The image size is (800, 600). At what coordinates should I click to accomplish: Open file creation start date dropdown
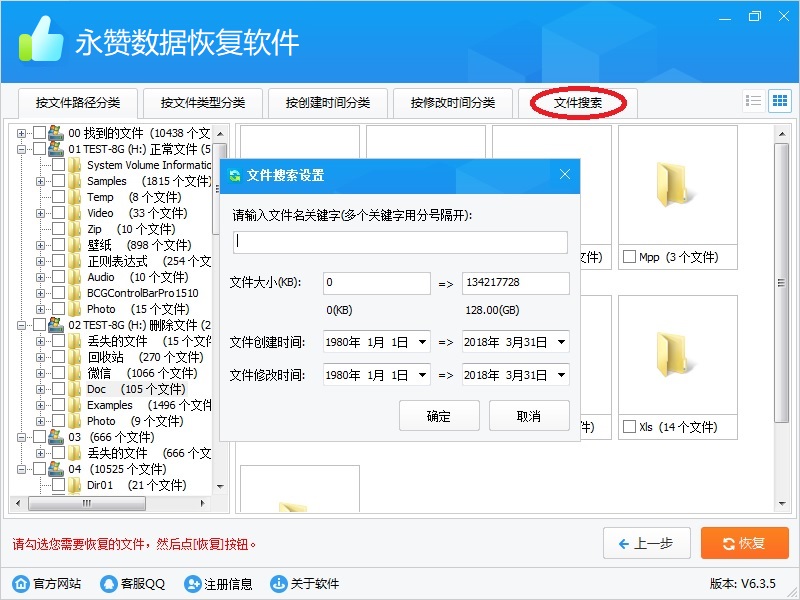[422, 342]
